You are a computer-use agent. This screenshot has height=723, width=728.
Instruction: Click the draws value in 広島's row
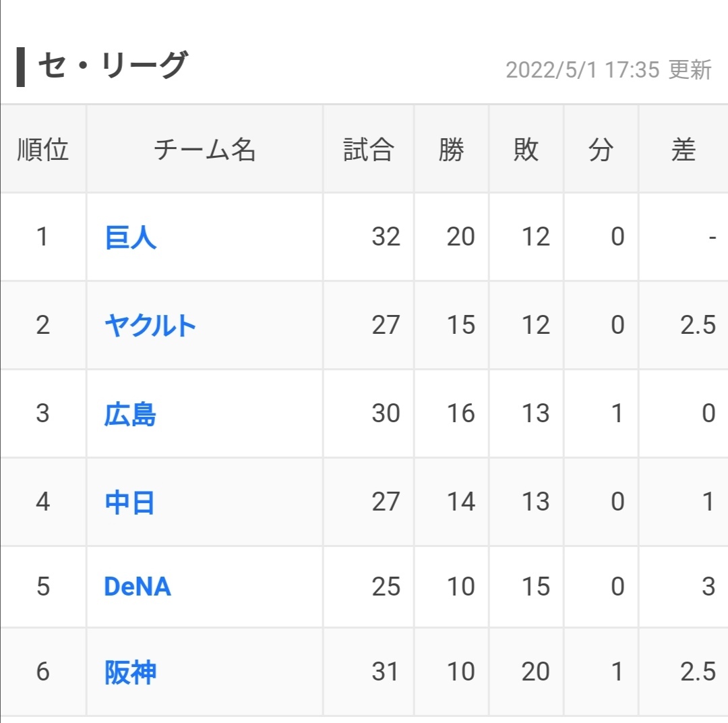pos(617,414)
